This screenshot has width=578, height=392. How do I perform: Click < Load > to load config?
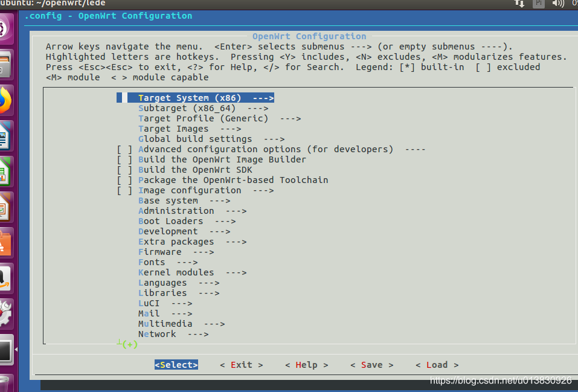[437, 365]
